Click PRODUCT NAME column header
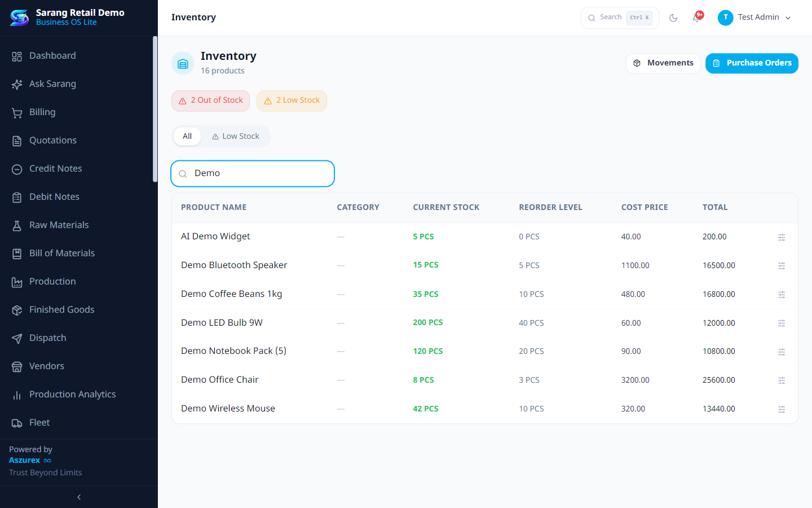 (214, 207)
